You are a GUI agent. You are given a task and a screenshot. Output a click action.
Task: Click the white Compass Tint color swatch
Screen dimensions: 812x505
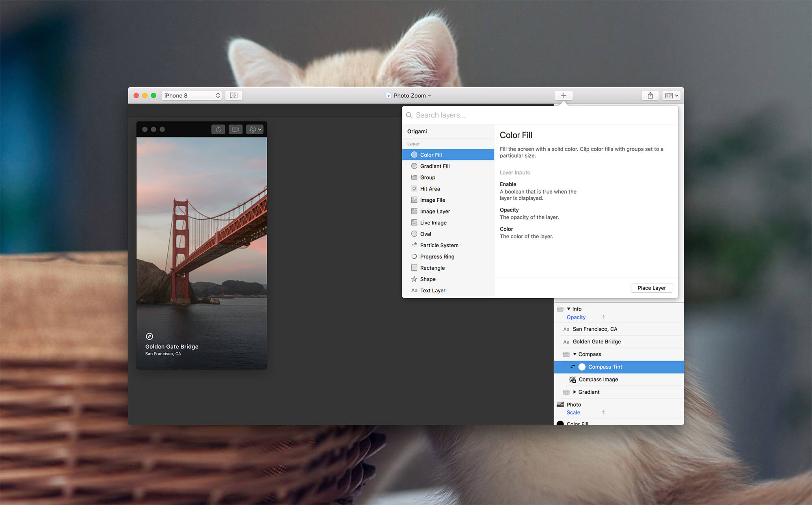582,367
